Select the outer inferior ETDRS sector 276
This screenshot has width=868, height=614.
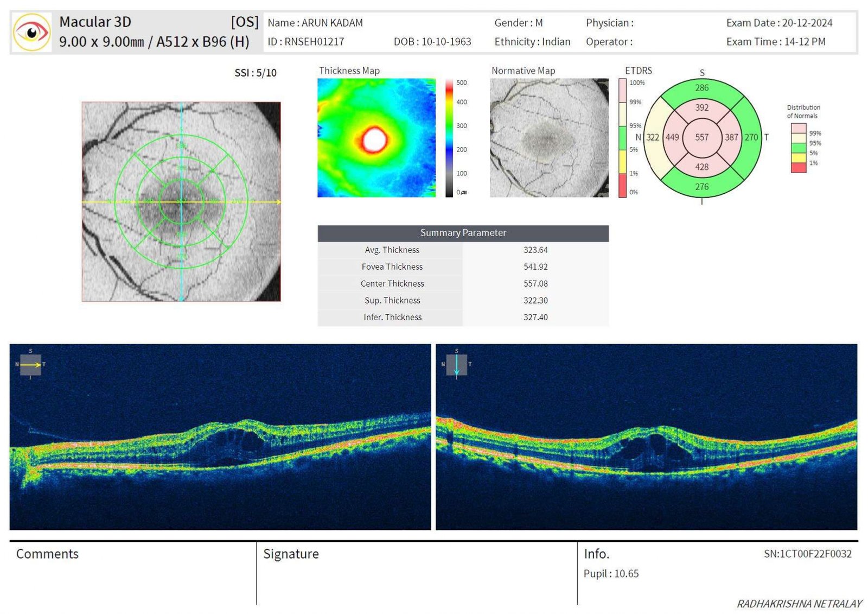(x=701, y=187)
